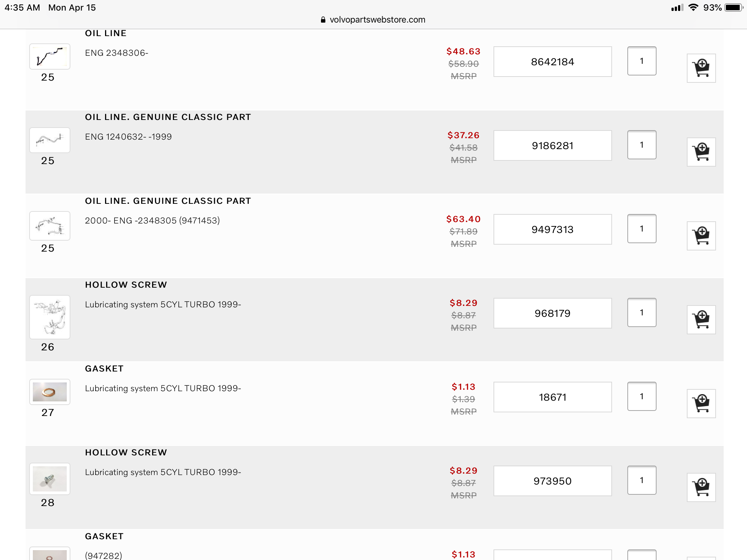Click part number 9497313 link
Screen dimensions: 747x560
(552, 230)
